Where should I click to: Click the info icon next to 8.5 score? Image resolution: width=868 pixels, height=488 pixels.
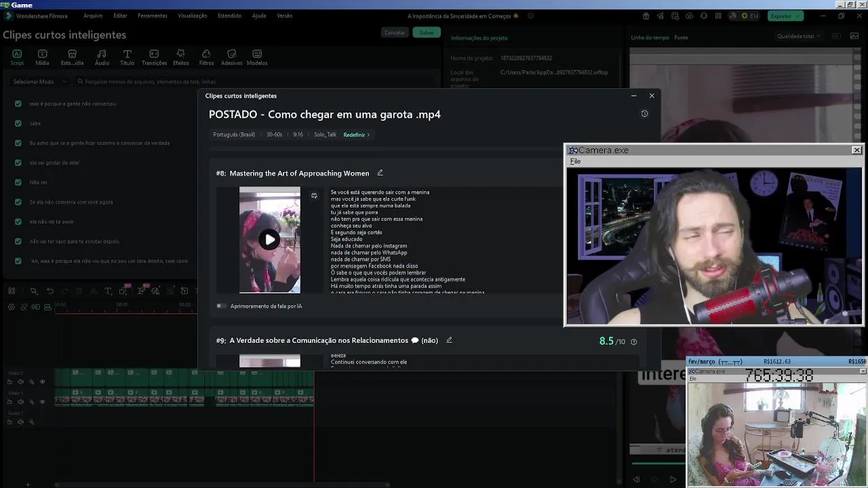click(634, 342)
